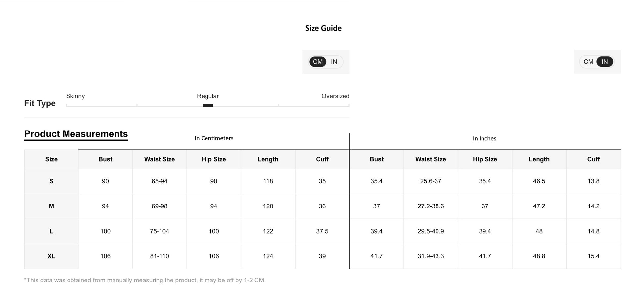Click the Size Guide title

[323, 28]
